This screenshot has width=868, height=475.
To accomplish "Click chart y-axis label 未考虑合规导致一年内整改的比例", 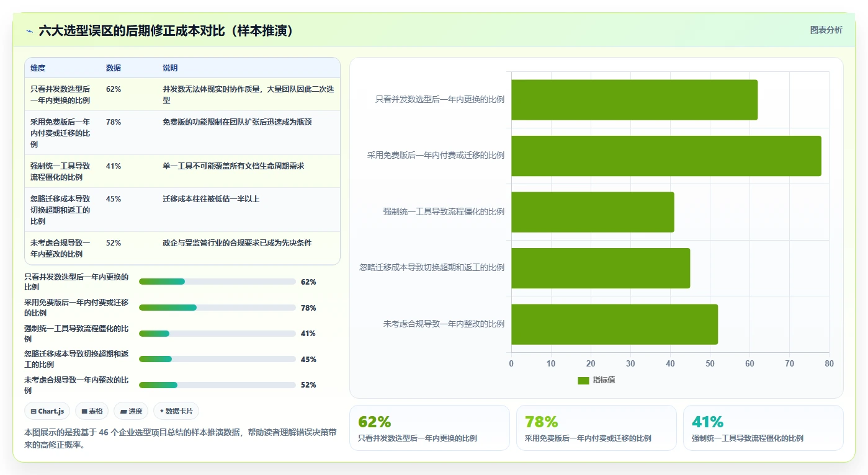I will [x=444, y=324].
